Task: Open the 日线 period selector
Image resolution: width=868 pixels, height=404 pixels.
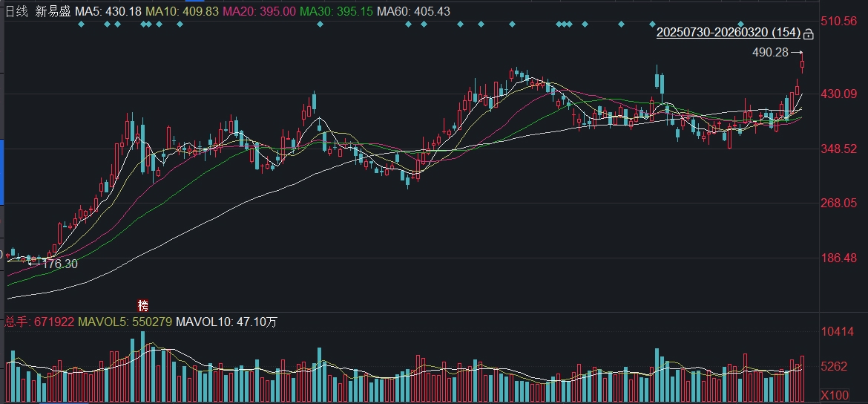Action: (16, 11)
